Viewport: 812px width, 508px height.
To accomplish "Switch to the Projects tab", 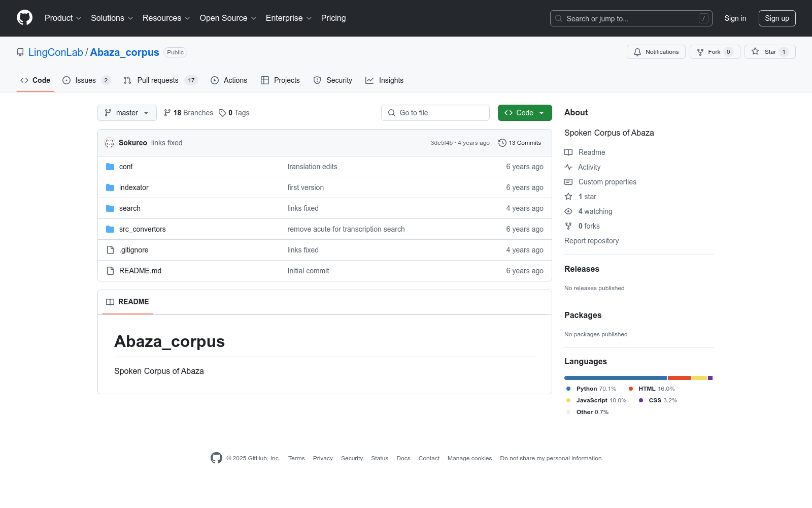I will pos(280,80).
